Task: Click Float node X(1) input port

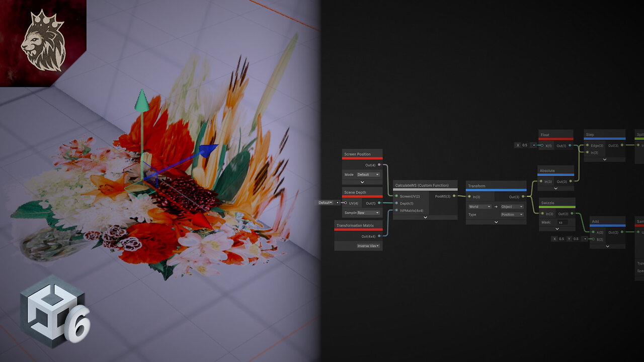Action: (x=542, y=145)
